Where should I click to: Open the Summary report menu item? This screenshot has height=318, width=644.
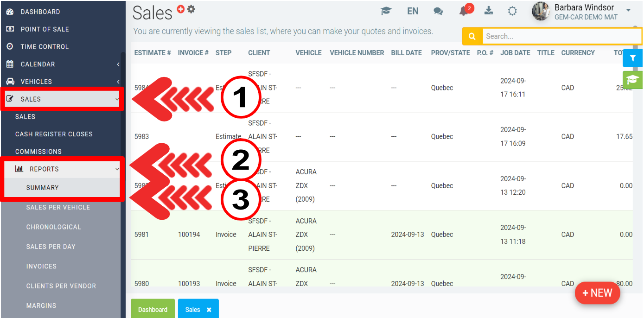click(x=43, y=188)
